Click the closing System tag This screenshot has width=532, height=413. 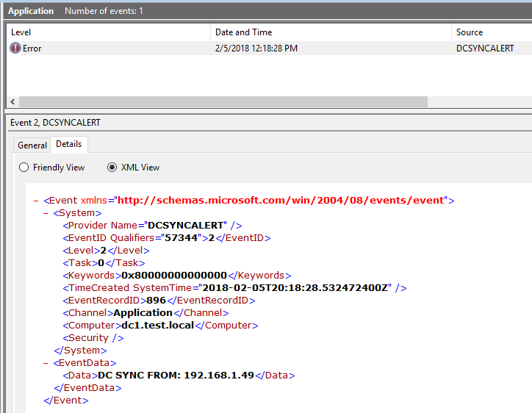(x=80, y=351)
